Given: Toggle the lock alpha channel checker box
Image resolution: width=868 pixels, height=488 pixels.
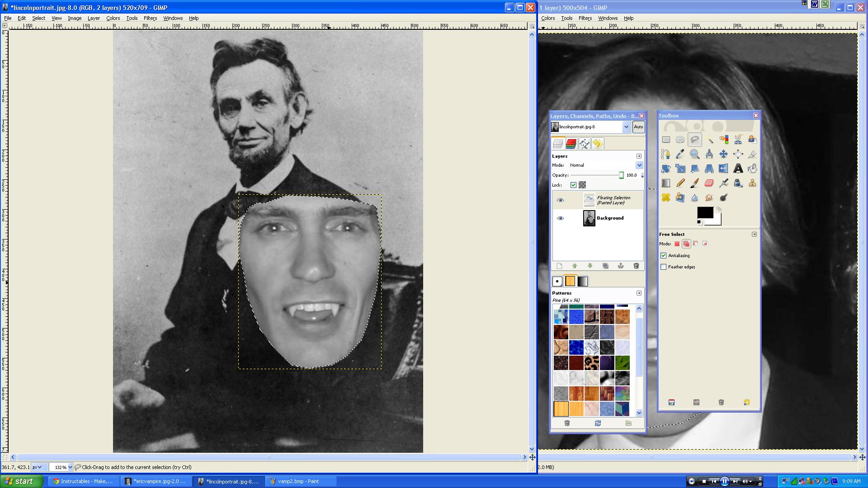Looking at the screenshot, I should coord(582,185).
